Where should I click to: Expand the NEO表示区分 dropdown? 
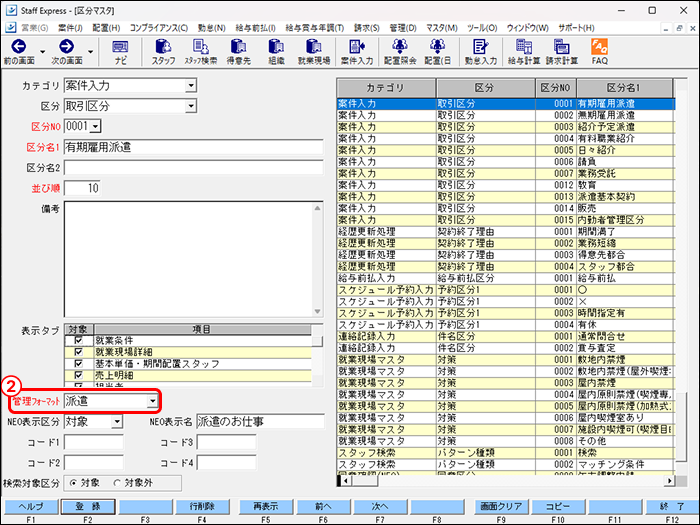coord(117,421)
